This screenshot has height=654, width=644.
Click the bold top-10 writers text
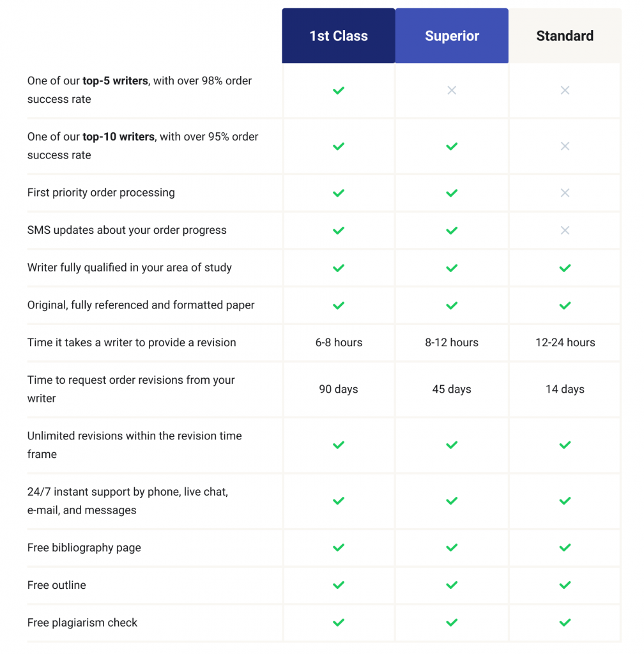coord(118,137)
